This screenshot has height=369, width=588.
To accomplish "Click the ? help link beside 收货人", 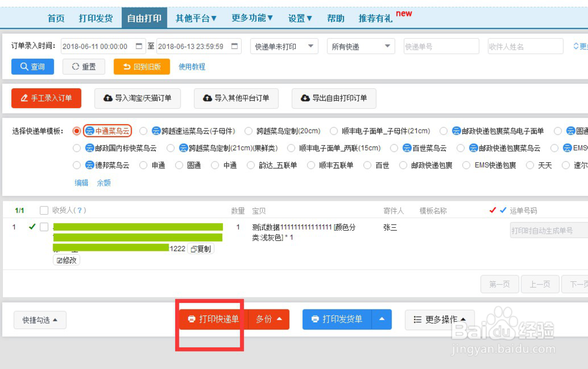I will [x=79, y=210].
